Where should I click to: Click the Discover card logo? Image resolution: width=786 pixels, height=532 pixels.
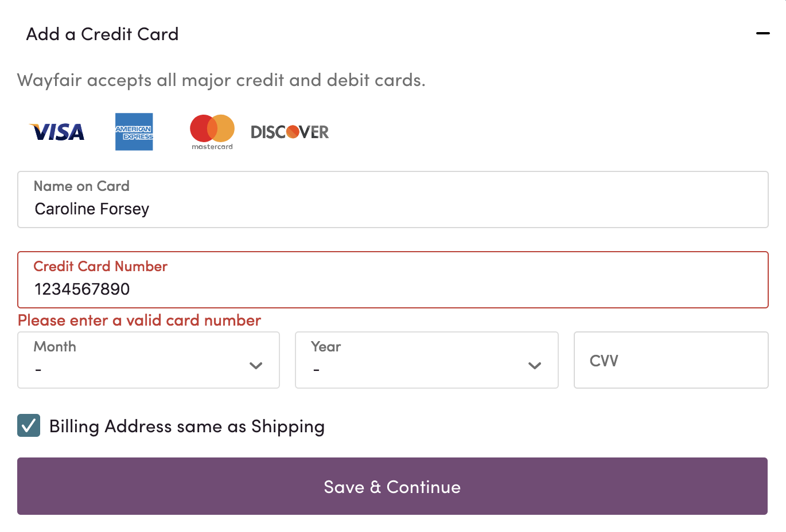coord(290,132)
